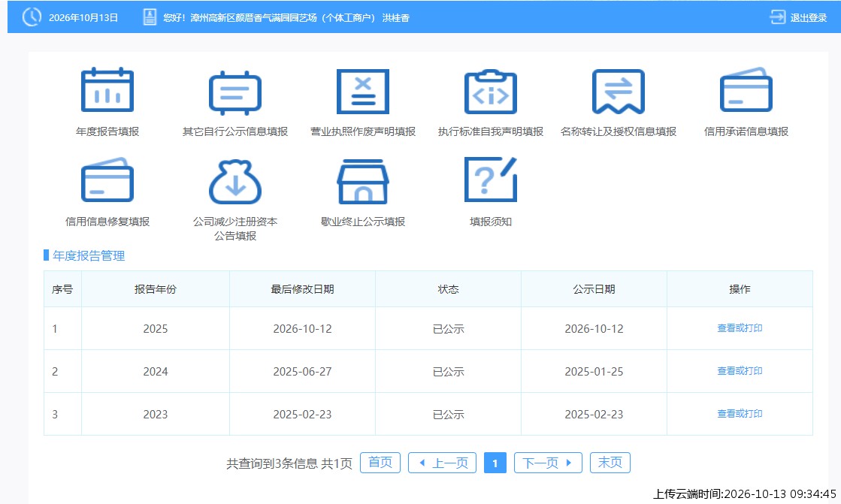
Task: Click the 歇业终止公示填报 label
Action: 362,222
